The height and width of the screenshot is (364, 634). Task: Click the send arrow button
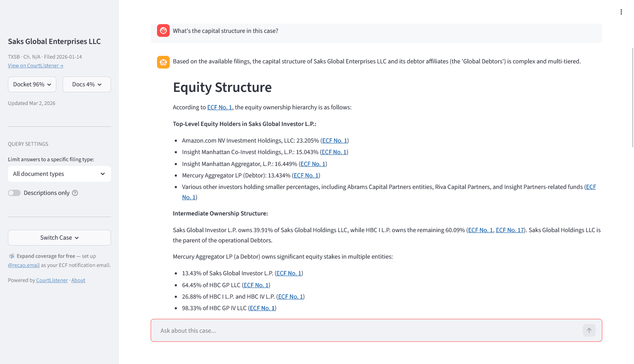pos(589,330)
